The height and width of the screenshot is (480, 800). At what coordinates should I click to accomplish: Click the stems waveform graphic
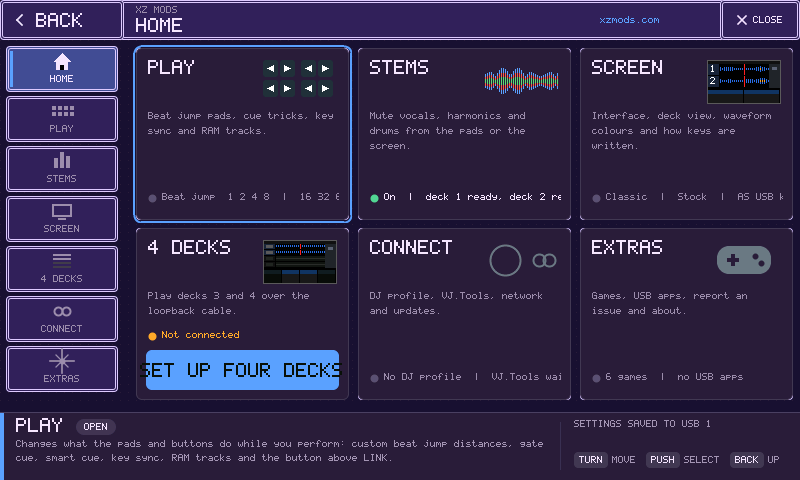tap(521, 81)
